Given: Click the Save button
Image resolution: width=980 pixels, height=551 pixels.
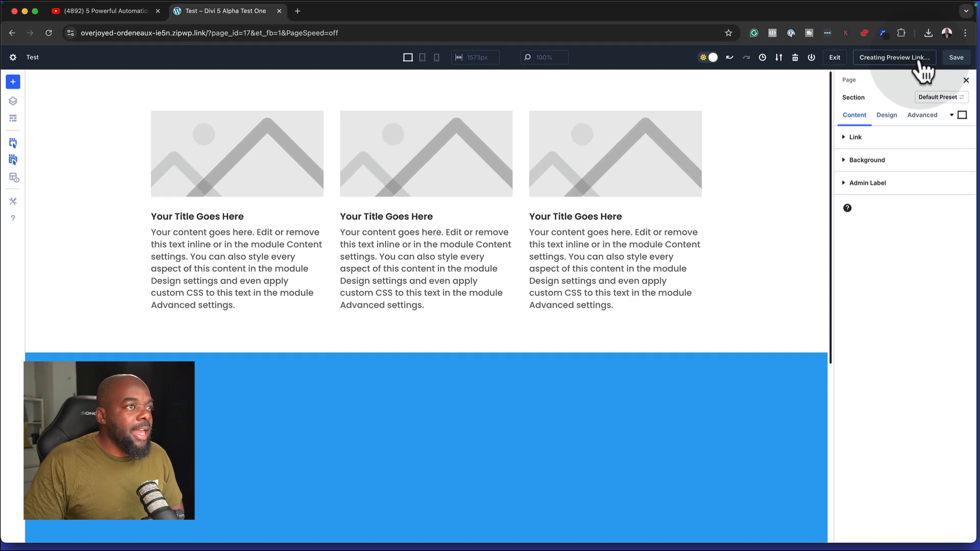Looking at the screenshot, I should point(956,57).
